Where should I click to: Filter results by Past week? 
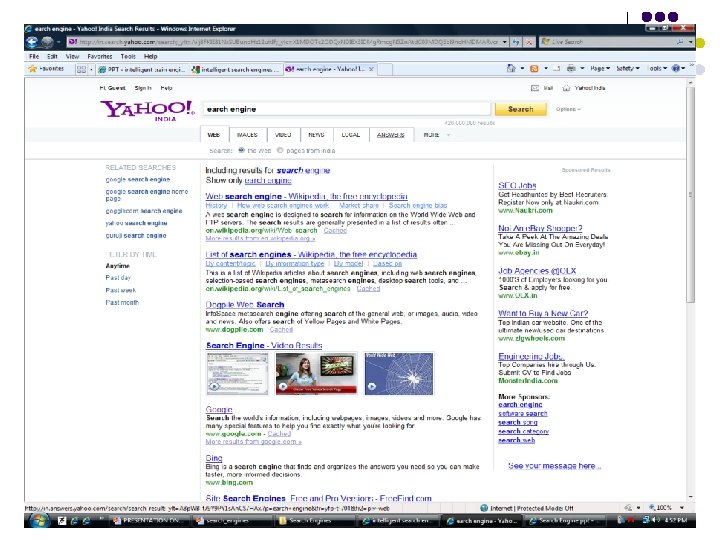[121, 290]
